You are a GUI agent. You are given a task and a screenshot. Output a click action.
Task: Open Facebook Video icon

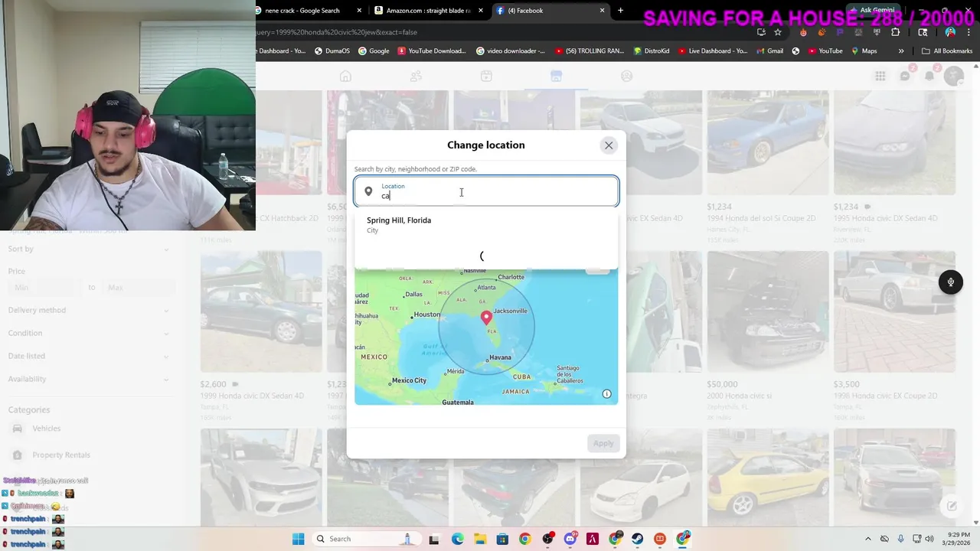point(486,76)
